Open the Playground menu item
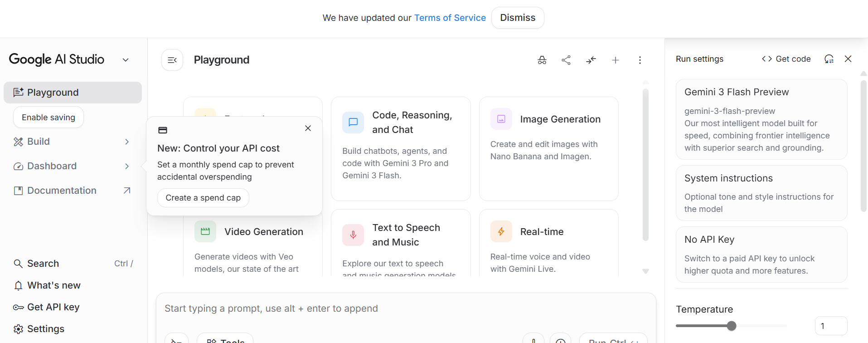868x343 pixels. pos(73,93)
